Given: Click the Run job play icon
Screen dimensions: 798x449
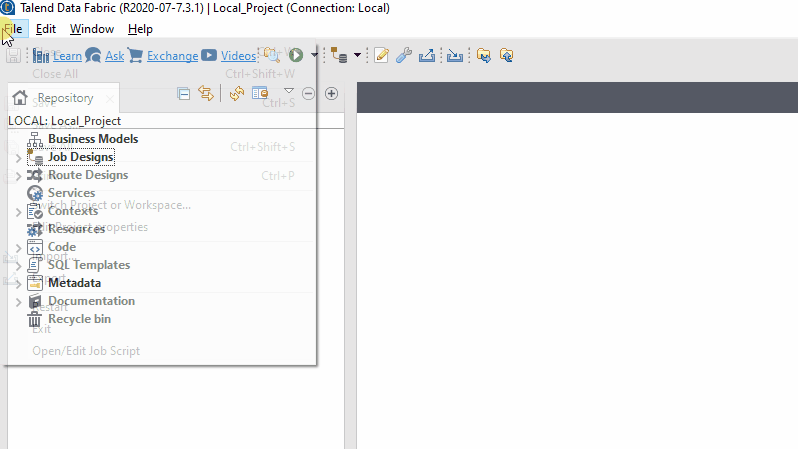Looking at the screenshot, I should (x=296, y=56).
